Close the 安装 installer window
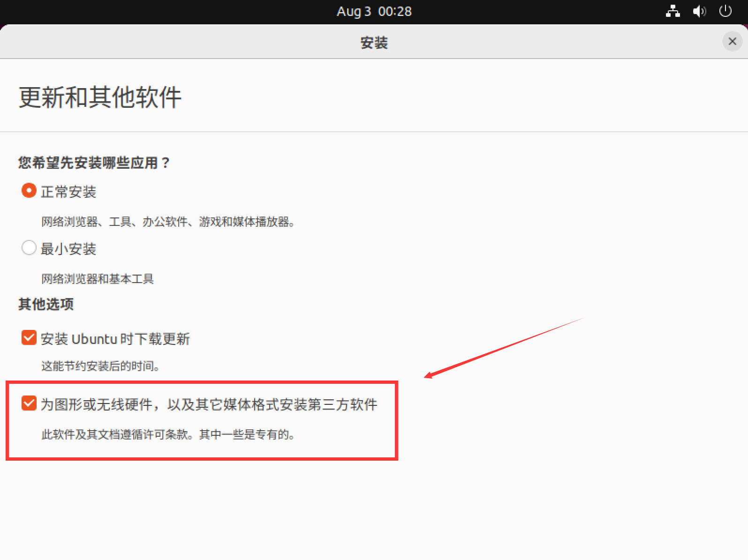 point(732,42)
